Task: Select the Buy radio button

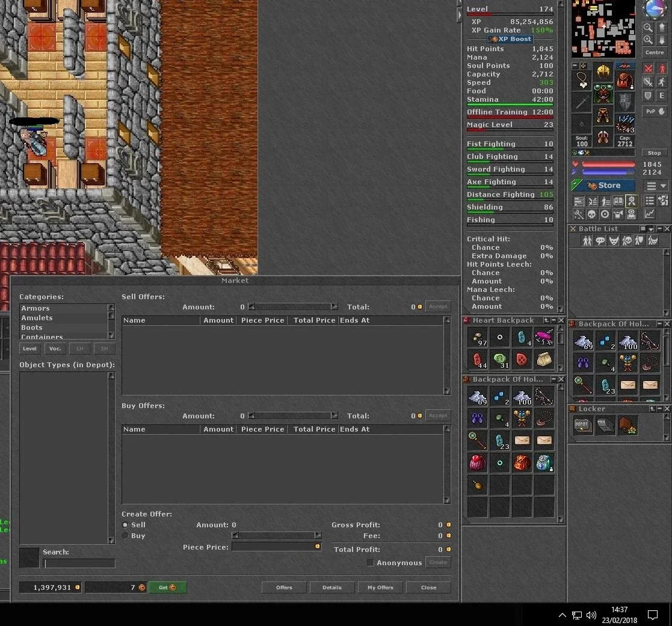Action: pyautogui.click(x=125, y=536)
